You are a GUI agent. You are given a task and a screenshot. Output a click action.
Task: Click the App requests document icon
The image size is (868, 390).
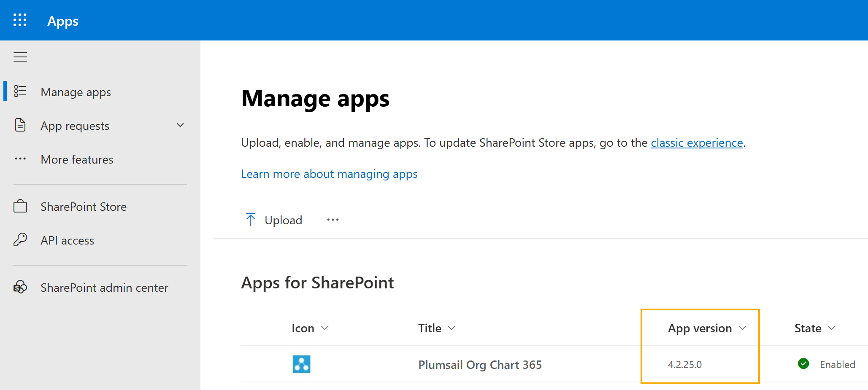(20, 125)
